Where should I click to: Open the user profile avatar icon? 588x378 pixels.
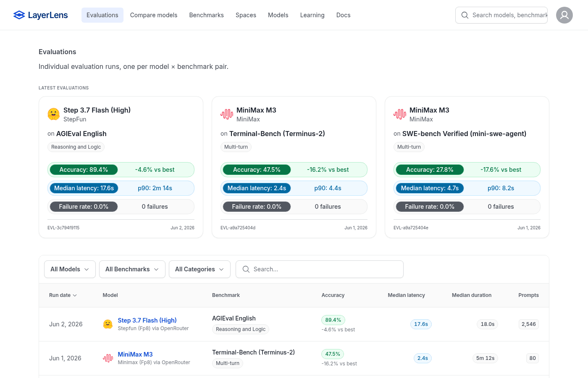pyautogui.click(x=564, y=15)
